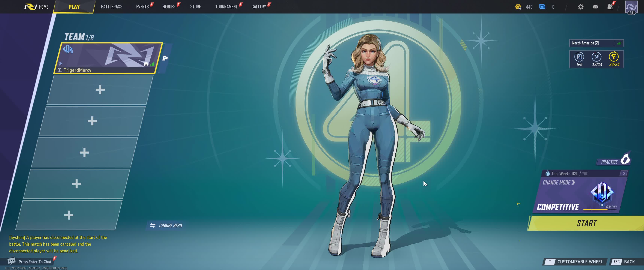Select the PLAY tab
The width and height of the screenshot is (644, 270).
tap(74, 7)
